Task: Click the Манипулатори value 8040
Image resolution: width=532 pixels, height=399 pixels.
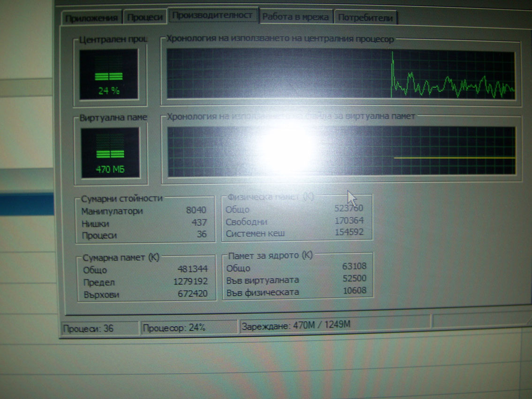Action: pos(196,211)
